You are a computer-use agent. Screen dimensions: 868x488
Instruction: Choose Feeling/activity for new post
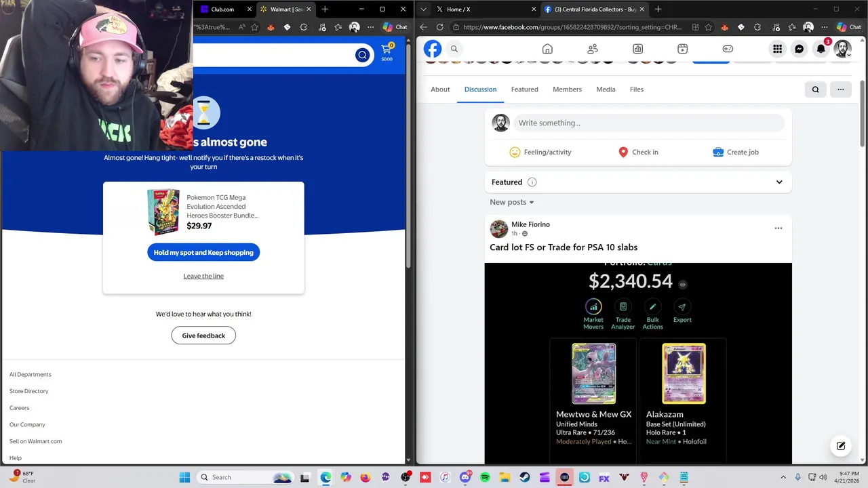tap(540, 152)
